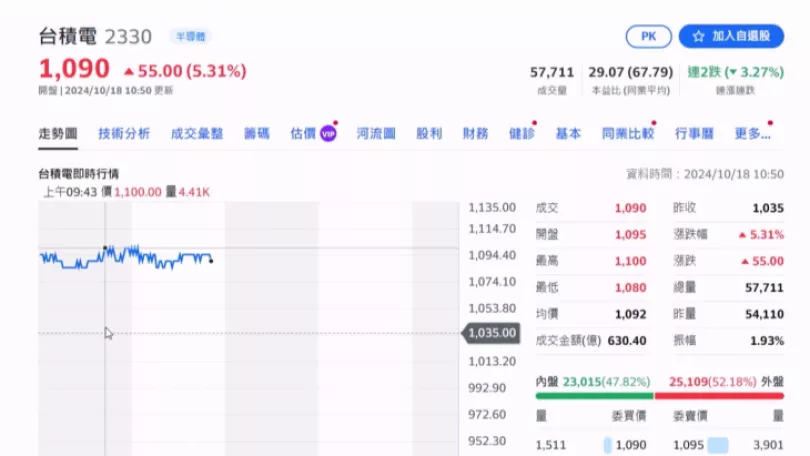Open the 成交彙整 tab
810x456 pixels.
point(197,134)
